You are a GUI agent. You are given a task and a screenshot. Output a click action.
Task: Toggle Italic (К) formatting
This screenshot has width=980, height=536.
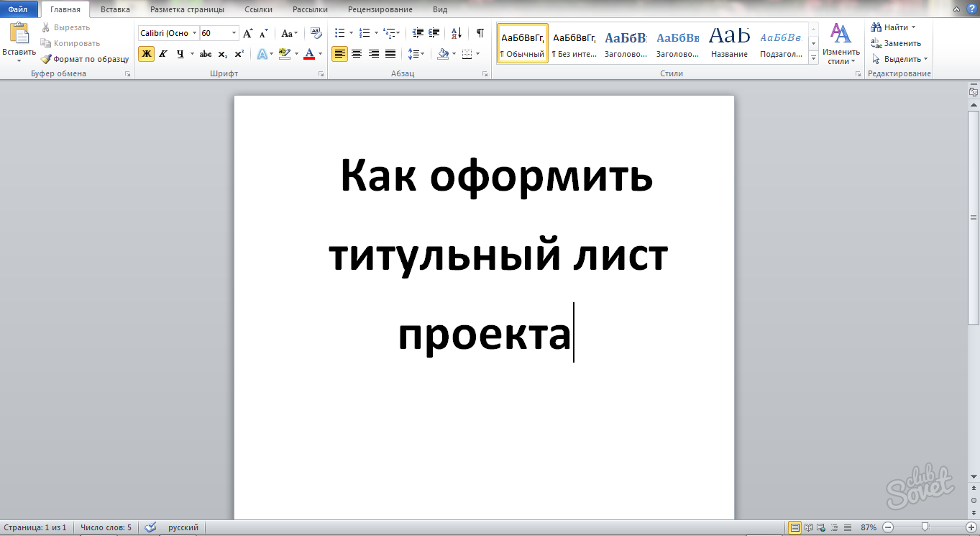coord(163,54)
